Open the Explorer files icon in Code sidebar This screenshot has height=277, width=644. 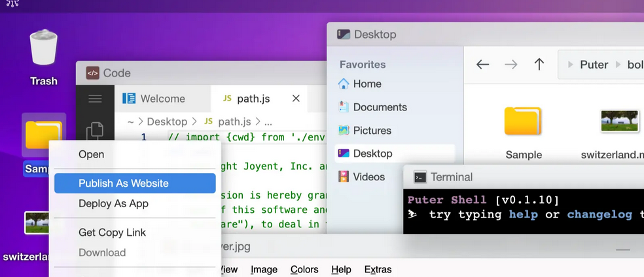click(95, 130)
